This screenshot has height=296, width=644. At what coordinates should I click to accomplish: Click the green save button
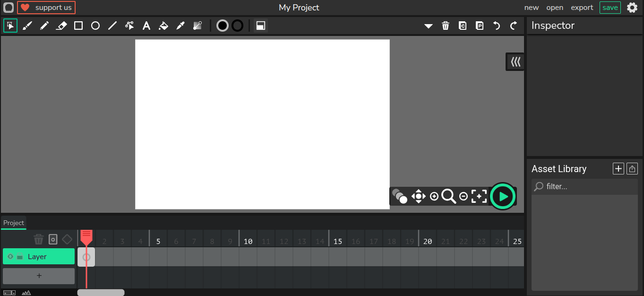pyautogui.click(x=610, y=8)
